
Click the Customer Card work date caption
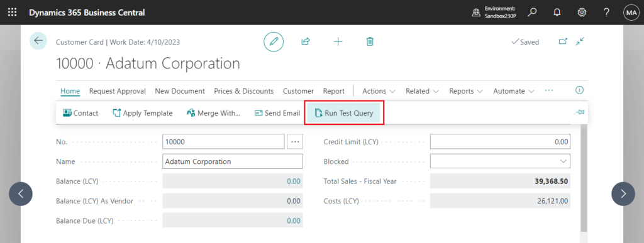click(x=118, y=42)
